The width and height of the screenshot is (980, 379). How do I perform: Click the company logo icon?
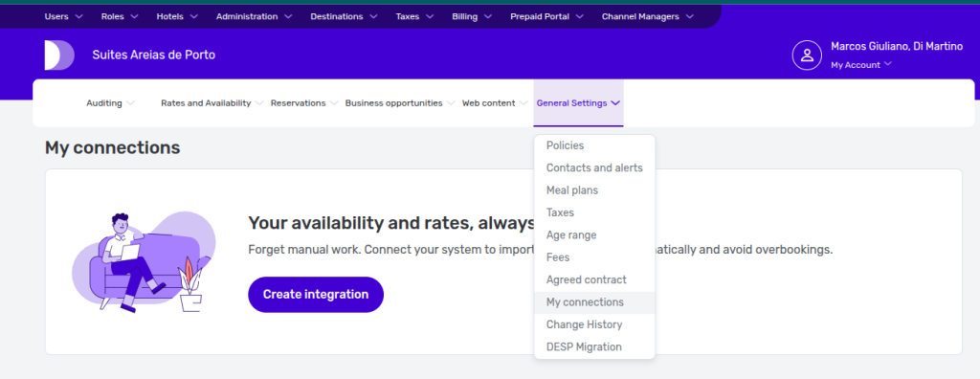(59, 56)
